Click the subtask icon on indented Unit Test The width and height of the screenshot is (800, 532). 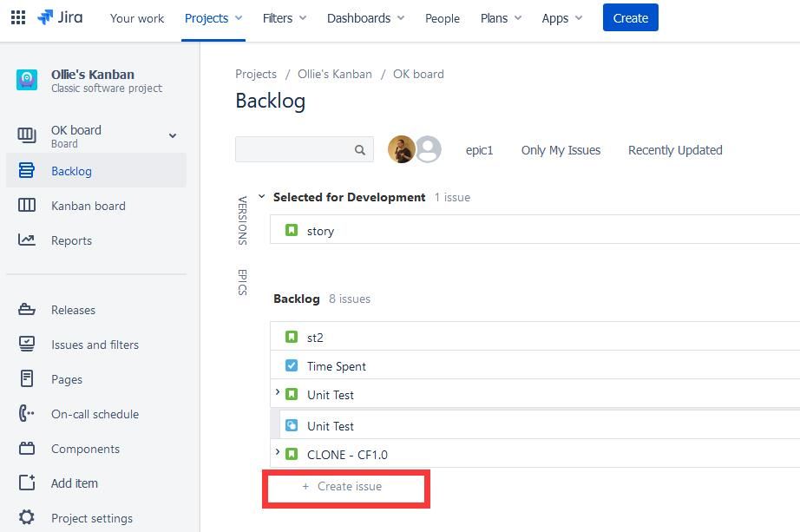292,425
